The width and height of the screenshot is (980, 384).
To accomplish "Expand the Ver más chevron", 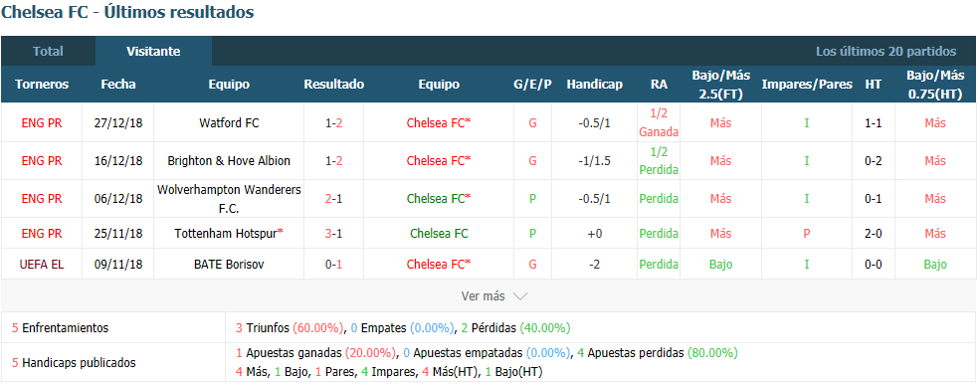I will [x=520, y=296].
